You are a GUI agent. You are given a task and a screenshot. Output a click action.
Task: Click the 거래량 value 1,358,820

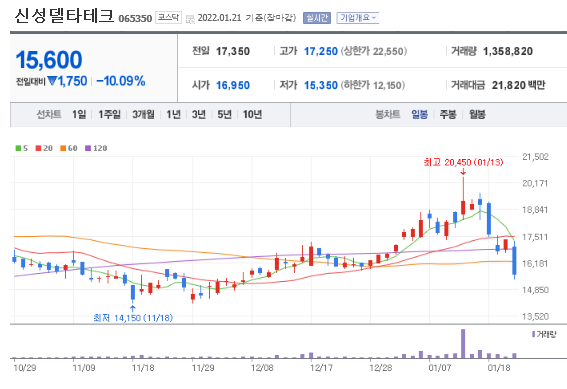(508, 51)
